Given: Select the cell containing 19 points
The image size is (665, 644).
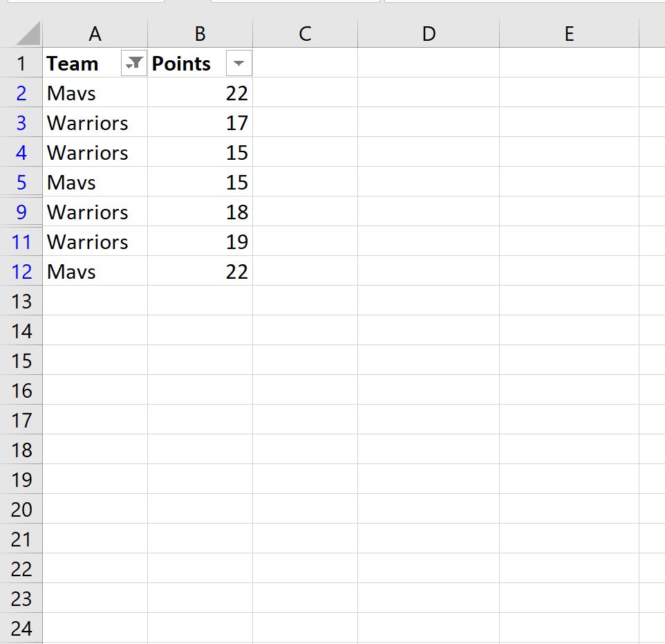Looking at the screenshot, I should pos(200,241).
